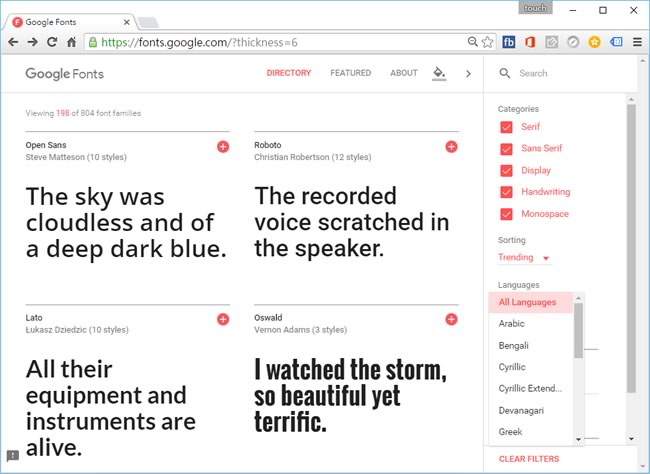Uncheck the Sans Serif category checkbox
The width and height of the screenshot is (650, 474).
click(506, 148)
